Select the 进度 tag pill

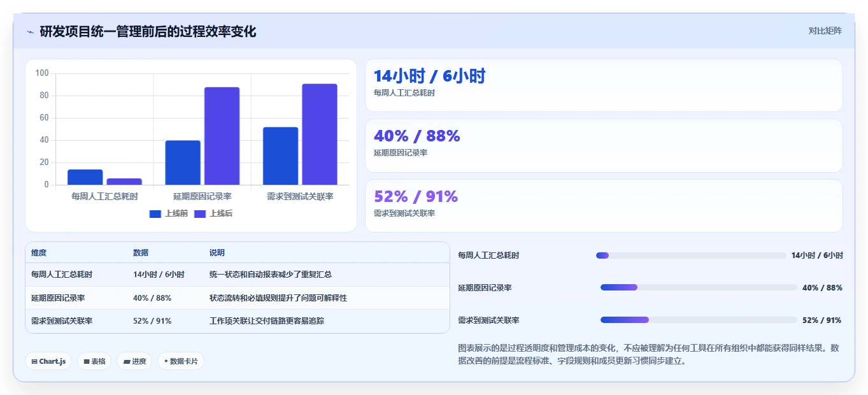(x=134, y=361)
